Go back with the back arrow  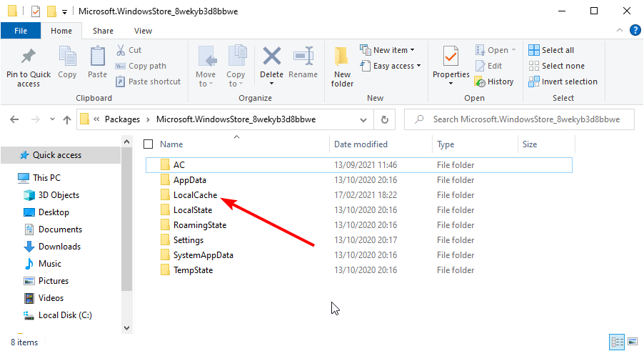pyautogui.click(x=14, y=119)
